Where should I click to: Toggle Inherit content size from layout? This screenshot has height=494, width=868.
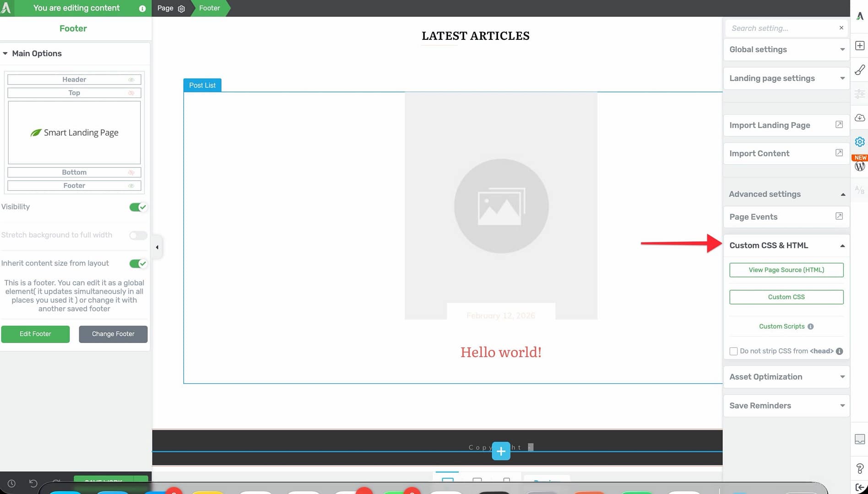138,263
